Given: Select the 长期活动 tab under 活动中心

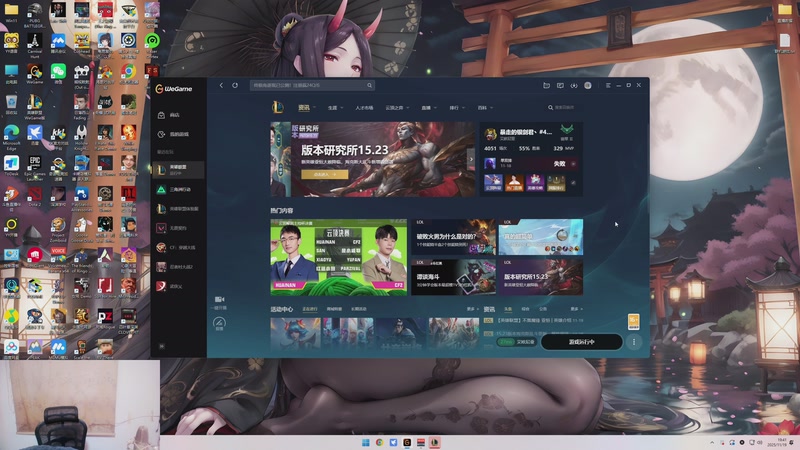Looking at the screenshot, I should click(x=359, y=309).
